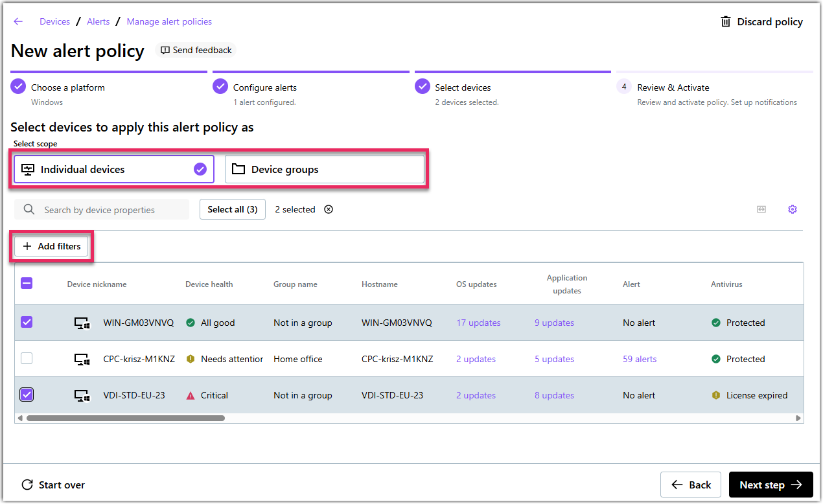
Task: Open the 5 updates application updates link
Action: (554, 359)
